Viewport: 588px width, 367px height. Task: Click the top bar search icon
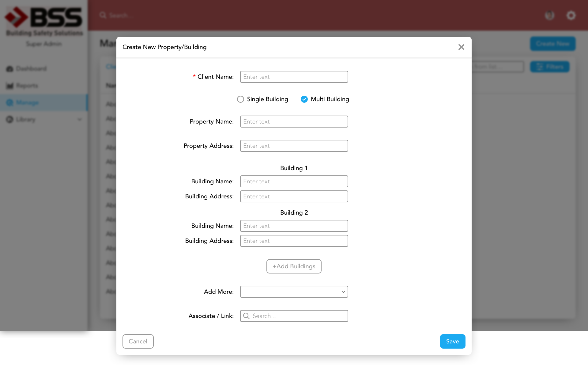pyautogui.click(x=103, y=15)
